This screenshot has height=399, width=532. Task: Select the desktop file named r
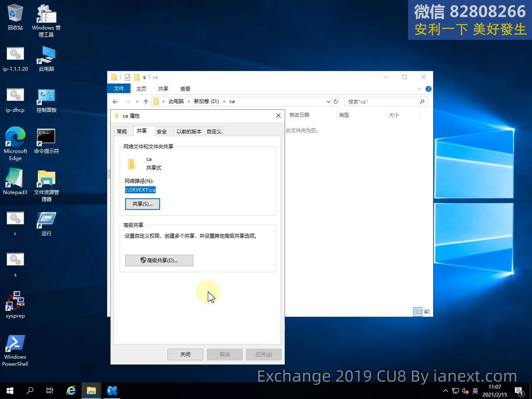click(x=15, y=224)
